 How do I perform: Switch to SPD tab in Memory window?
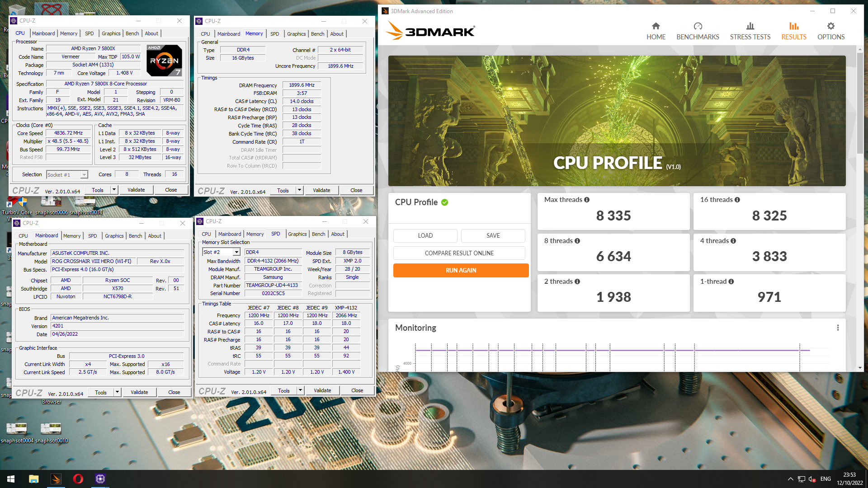pos(274,34)
